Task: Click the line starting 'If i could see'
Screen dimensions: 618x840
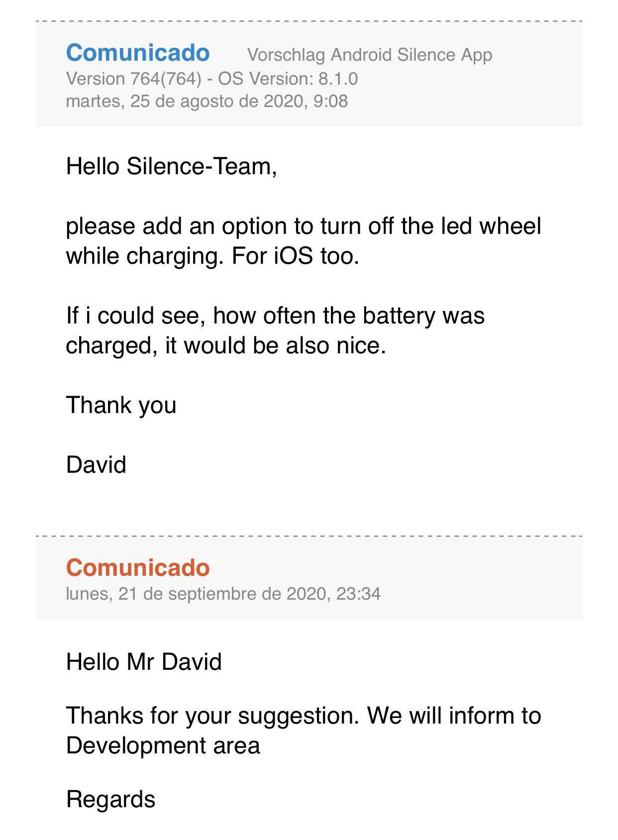Action: [x=275, y=316]
